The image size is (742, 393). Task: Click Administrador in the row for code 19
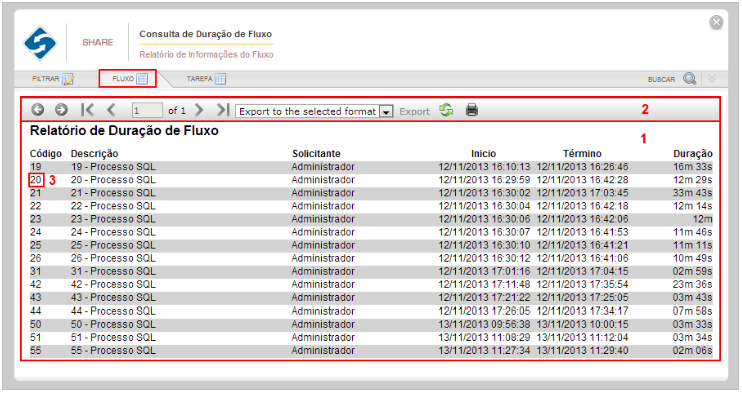(323, 167)
